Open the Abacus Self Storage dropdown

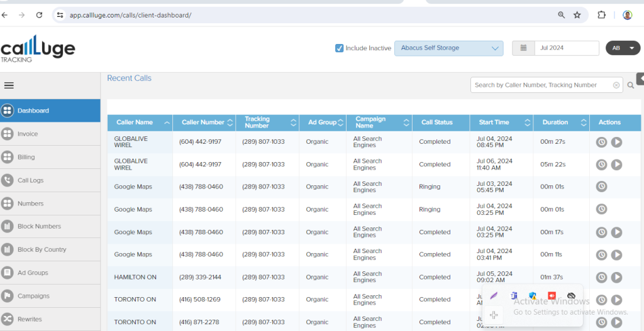[448, 48]
